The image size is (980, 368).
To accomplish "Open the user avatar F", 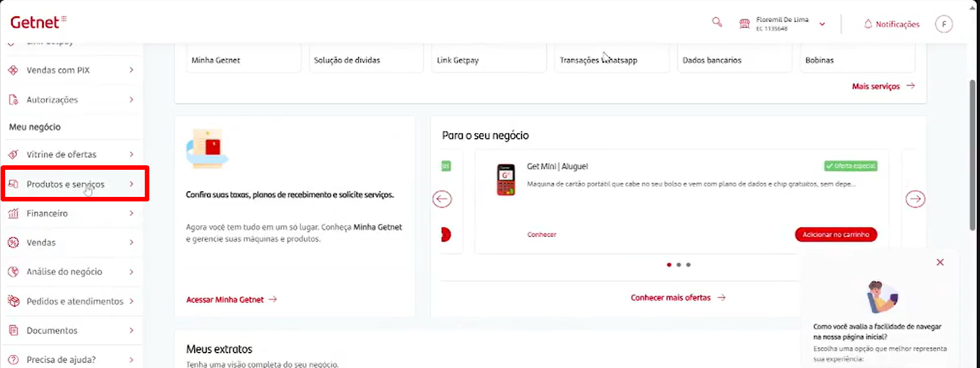I will point(944,24).
